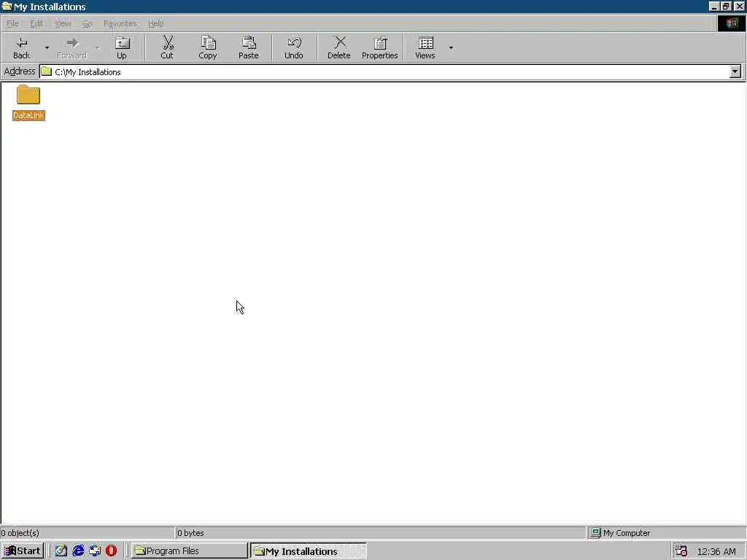Click the third quick launch icon
Image resolution: width=747 pixels, height=560 pixels.
[x=95, y=551]
